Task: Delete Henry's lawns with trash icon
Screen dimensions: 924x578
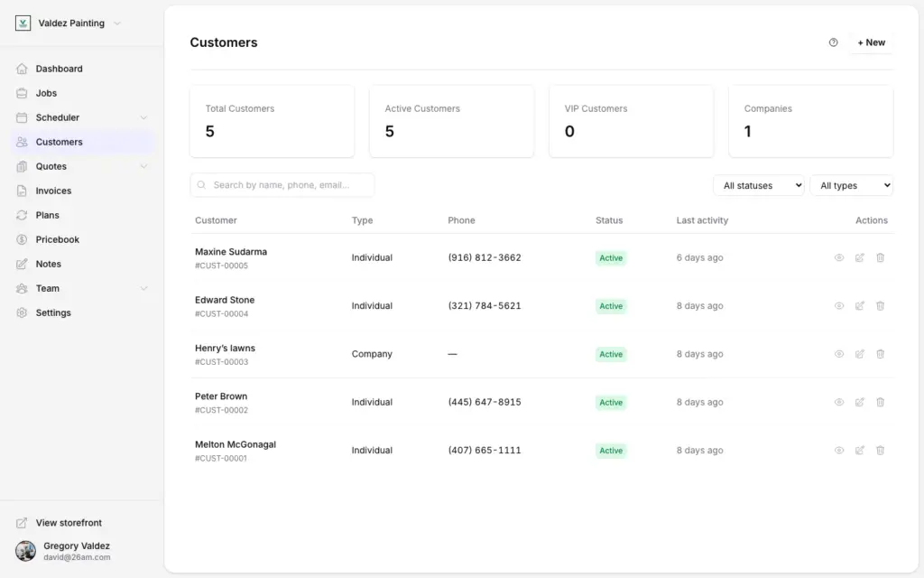Action: pos(881,354)
